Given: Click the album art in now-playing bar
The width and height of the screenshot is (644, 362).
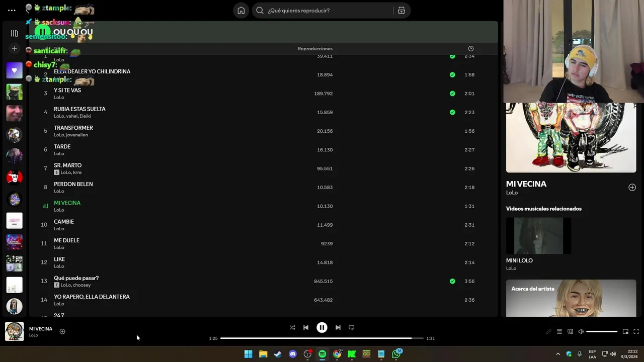Looking at the screenshot, I should pos(14,332).
